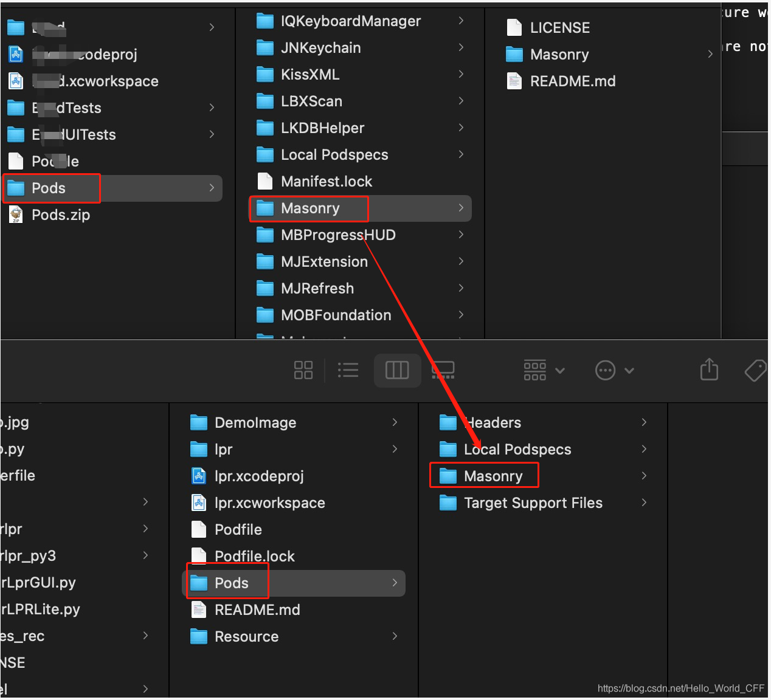The width and height of the screenshot is (771, 700).
Task: Expand DemoImage folder chevron
Action: click(x=395, y=422)
